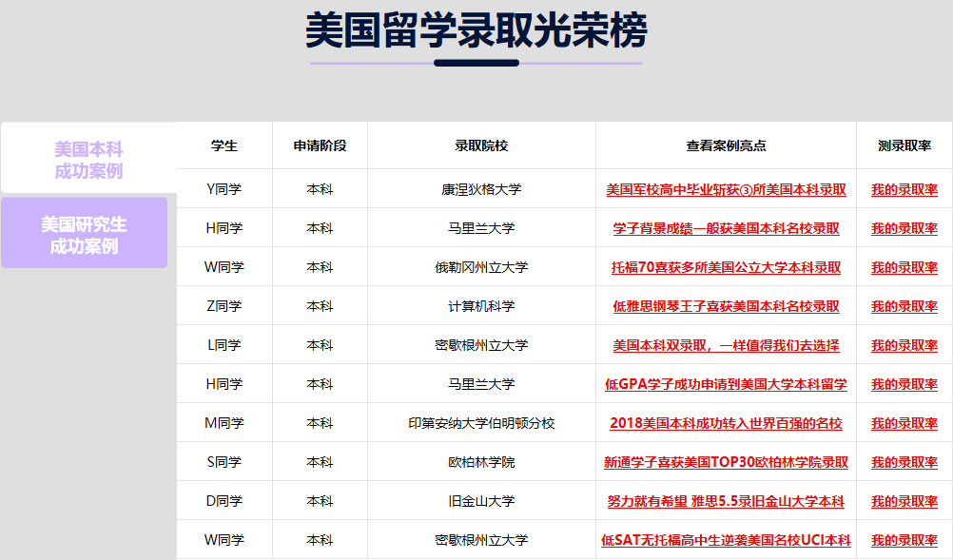Viewport: 953px width, 560px height.
Task: Switch to the 美国研究生成功案例 tab
Action: point(84,234)
